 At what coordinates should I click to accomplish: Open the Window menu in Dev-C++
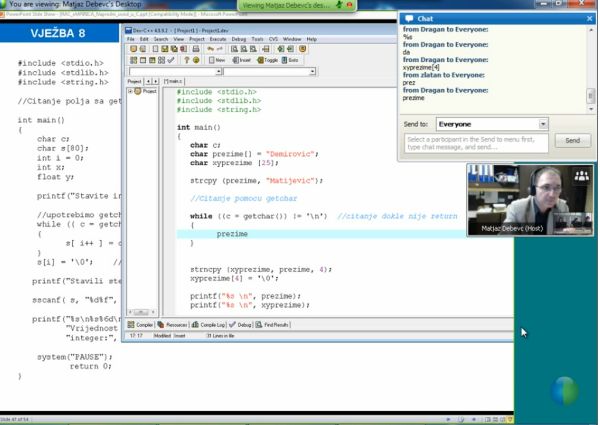[x=292, y=39]
